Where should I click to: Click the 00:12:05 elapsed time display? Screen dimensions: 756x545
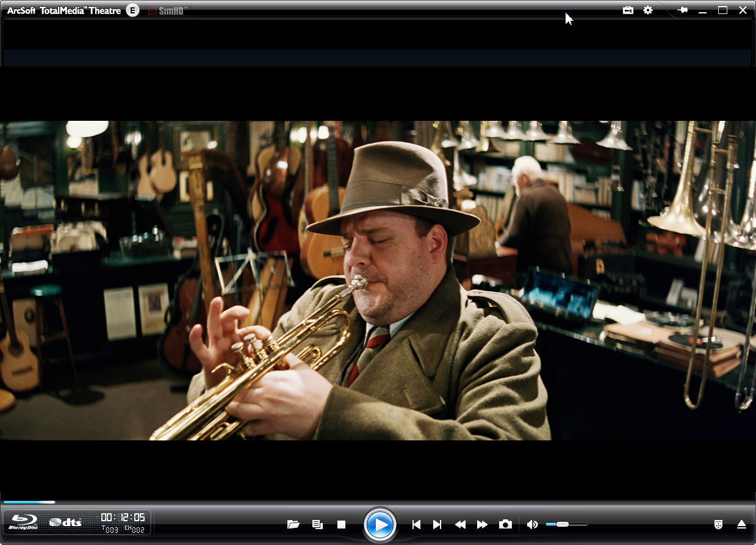click(x=123, y=518)
